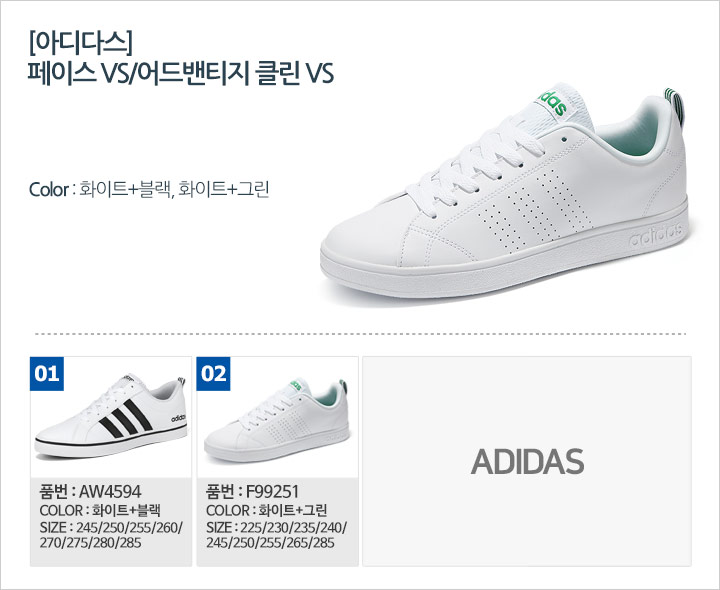The width and height of the screenshot is (720, 590).
Task: Click the green adidas tongue logo on the large shoe
Action: pos(552,103)
